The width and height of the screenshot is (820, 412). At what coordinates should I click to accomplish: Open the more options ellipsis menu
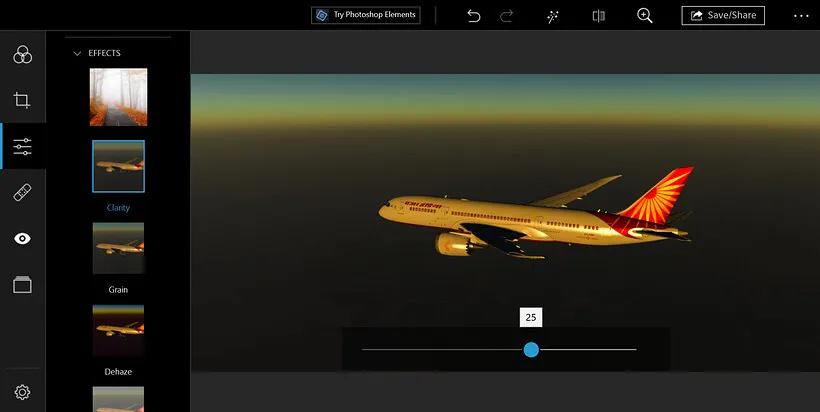[801, 15]
